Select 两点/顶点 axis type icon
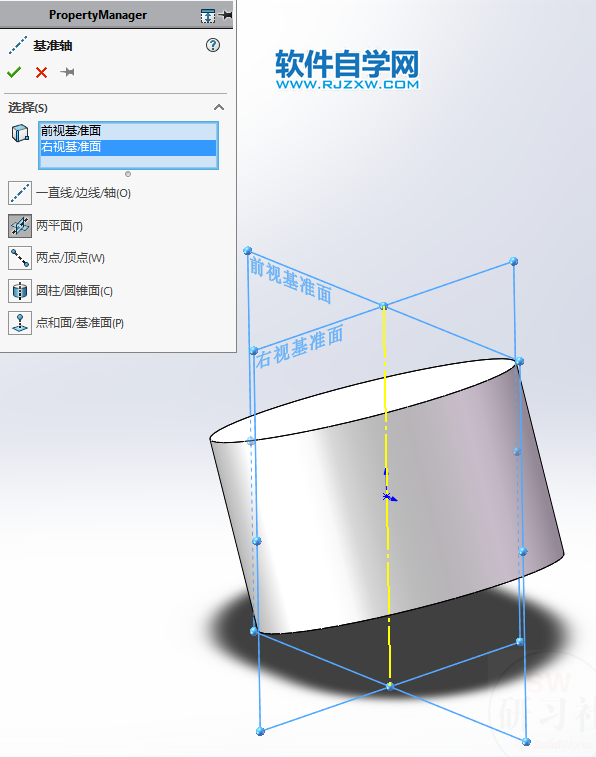This screenshot has width=596, height=757. click(20, 258)
